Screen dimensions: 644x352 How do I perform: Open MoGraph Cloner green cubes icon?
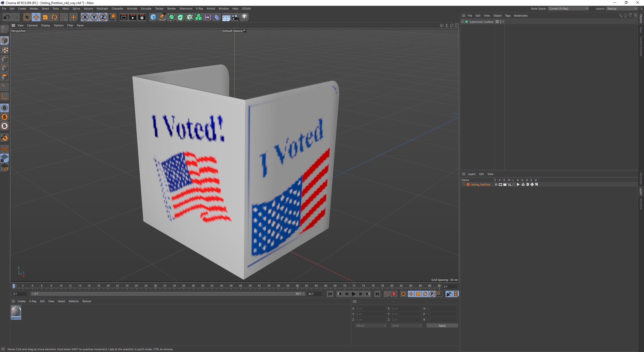point(199,17)
